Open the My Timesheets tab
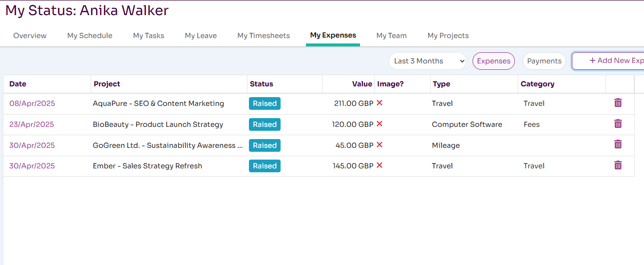 tap(264, 36)
